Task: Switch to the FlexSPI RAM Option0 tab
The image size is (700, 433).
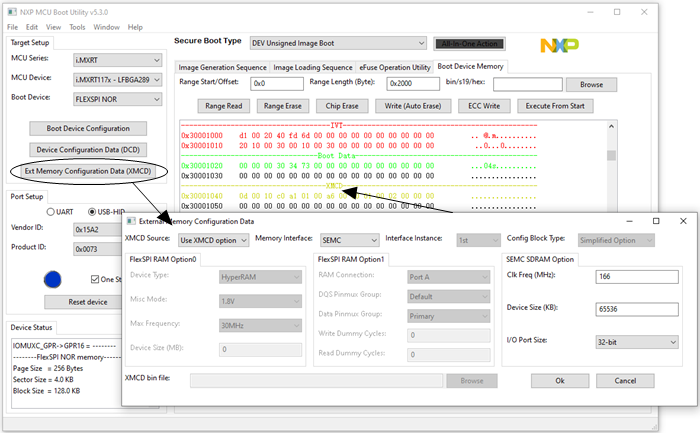Action: point(163,259)
